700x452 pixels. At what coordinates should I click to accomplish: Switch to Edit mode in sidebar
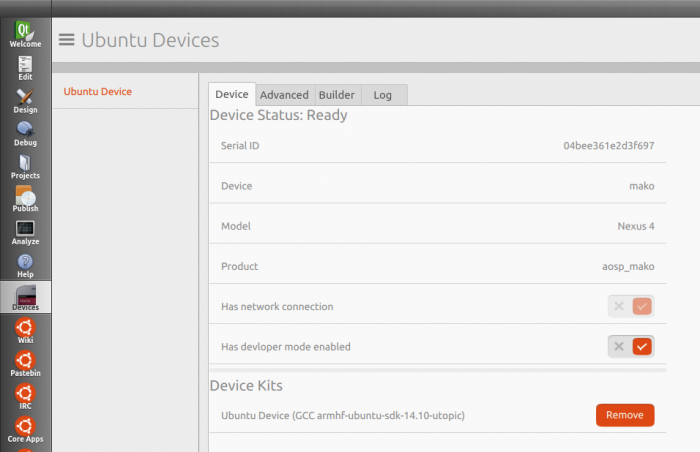click(x=25, y=68)
